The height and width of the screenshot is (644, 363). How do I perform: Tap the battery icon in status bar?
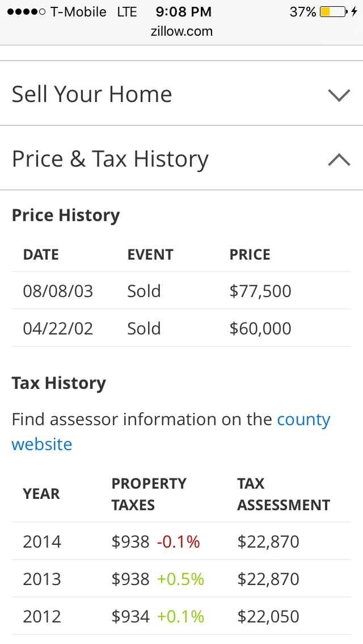[x=334, y=12]
